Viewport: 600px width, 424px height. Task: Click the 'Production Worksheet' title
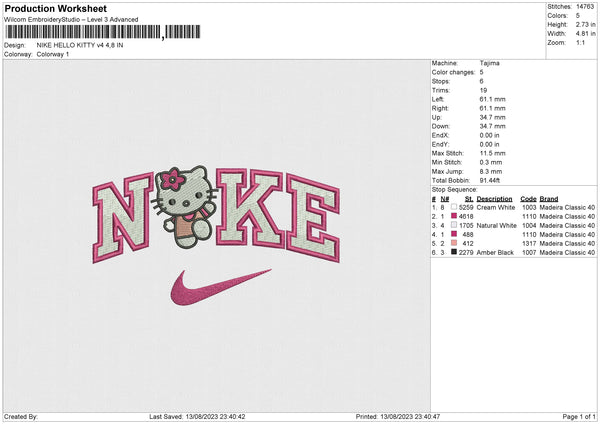(55, 9)
